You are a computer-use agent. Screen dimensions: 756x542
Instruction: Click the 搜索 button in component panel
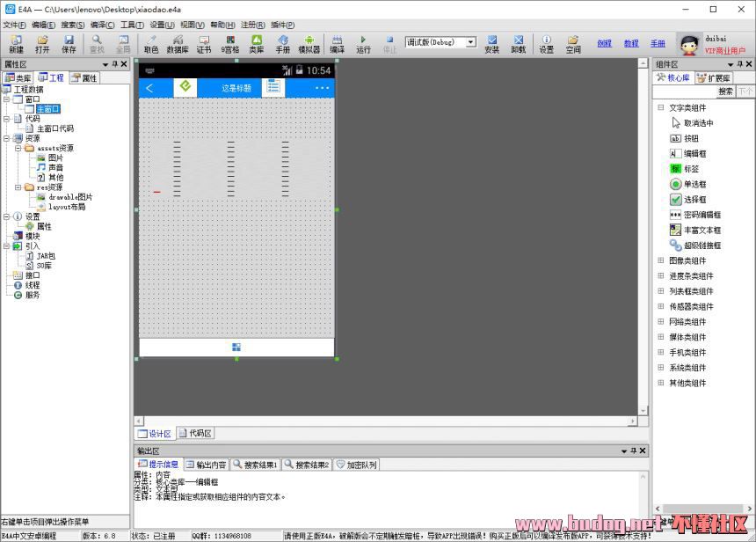[x=725, y=92]
